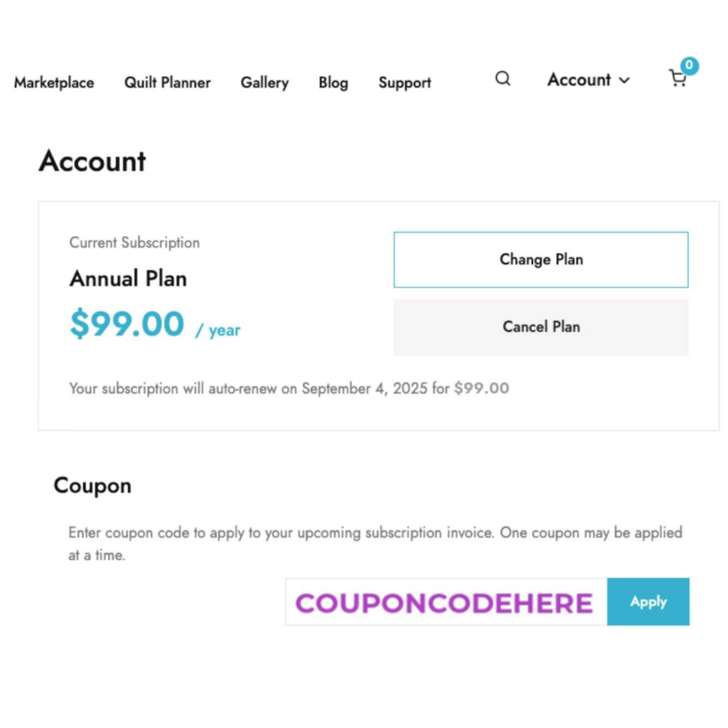Click the Coupon section heading
The width and height of the screenshot is (728, 728).
click(92, 486)
